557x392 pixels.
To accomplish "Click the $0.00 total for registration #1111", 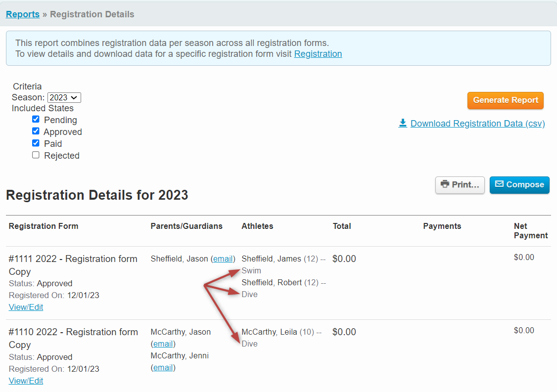I will pos(344,259).
